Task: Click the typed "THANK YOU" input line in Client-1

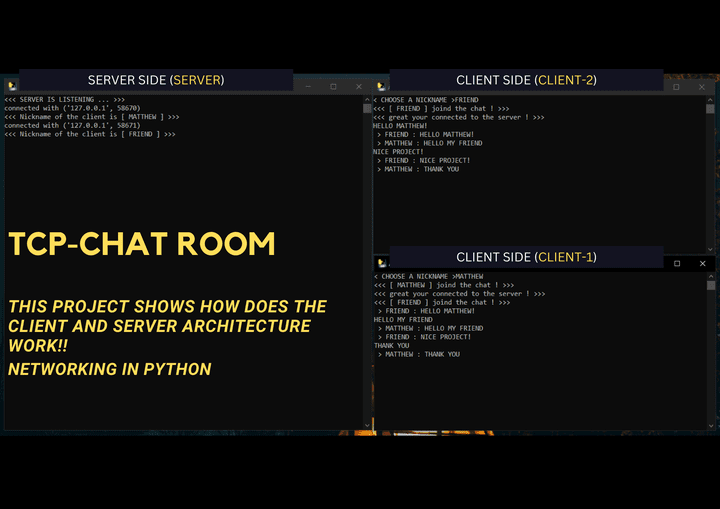Action: pos(391,345)
